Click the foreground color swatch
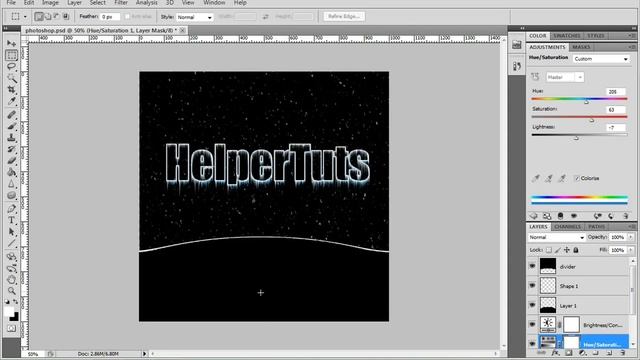Viewport: 640px width, 360px height. coord(9,311)
